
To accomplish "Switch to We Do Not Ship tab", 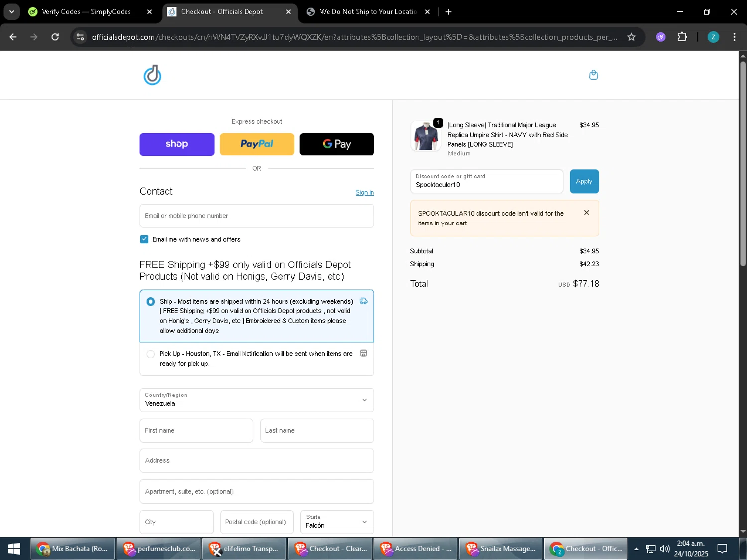I will [368, 12].
